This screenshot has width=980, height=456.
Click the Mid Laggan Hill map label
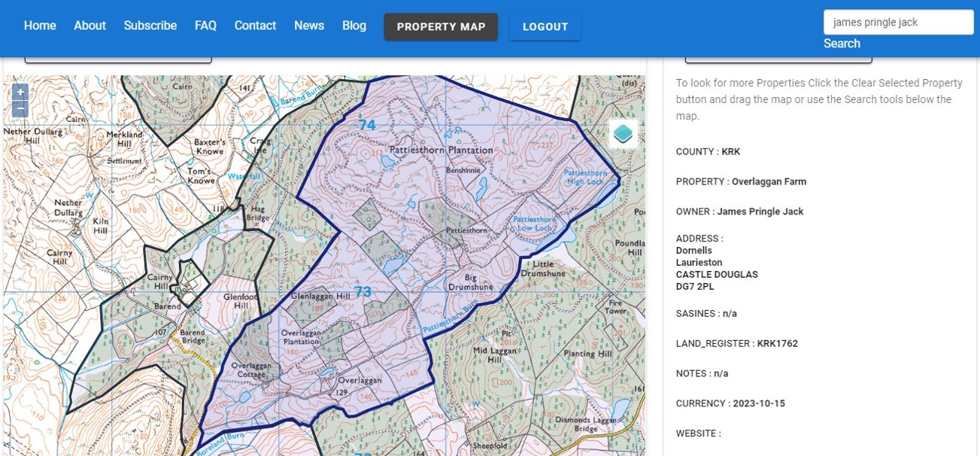click(493, 355)
